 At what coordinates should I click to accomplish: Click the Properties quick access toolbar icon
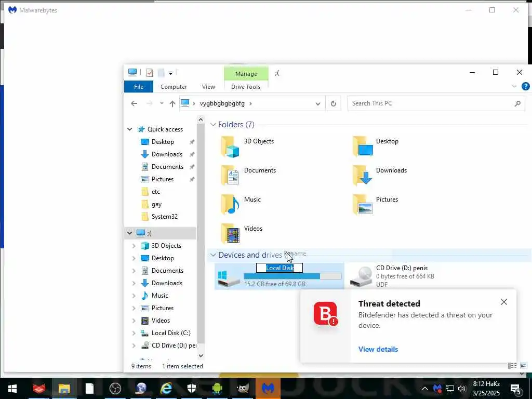coord(150,73)
